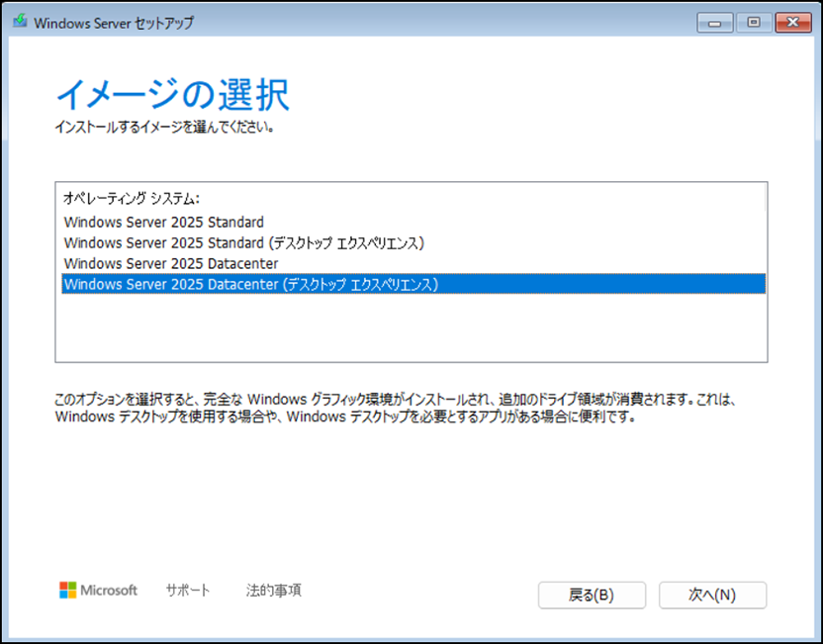This screenshot has width=823, height=644.
Task: Select Windows Server 2025 Standard (デスクトップ エクスペリエンス)
Action: (x=413, y=243)
